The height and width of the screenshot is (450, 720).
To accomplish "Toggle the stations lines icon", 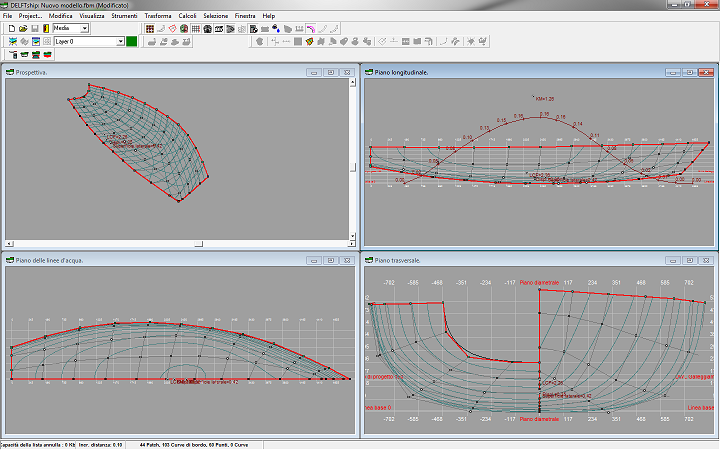I will click(x=219, y=28).
